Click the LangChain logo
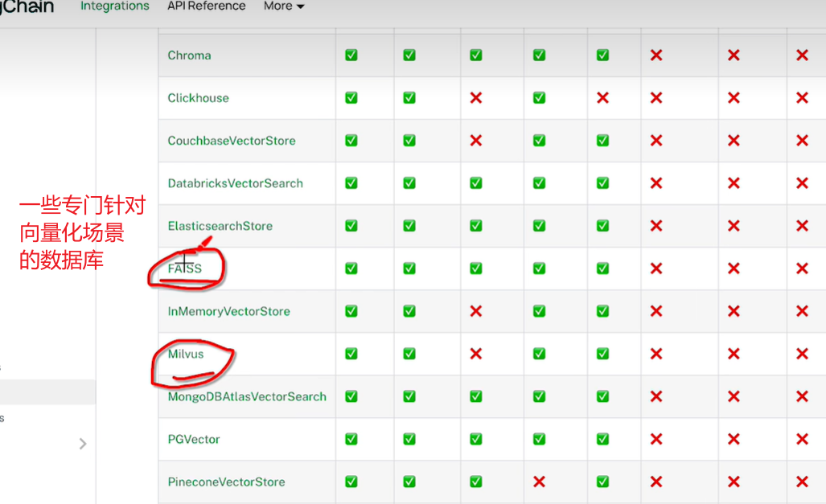Image resolution: width=826 pixels, height=504 pixels. [27, 6]
